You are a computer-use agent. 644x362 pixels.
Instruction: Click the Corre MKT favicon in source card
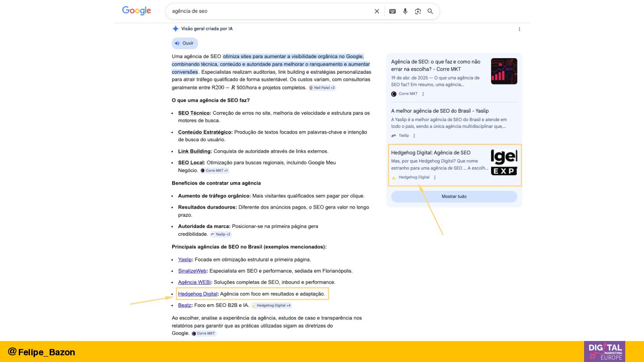394,94
